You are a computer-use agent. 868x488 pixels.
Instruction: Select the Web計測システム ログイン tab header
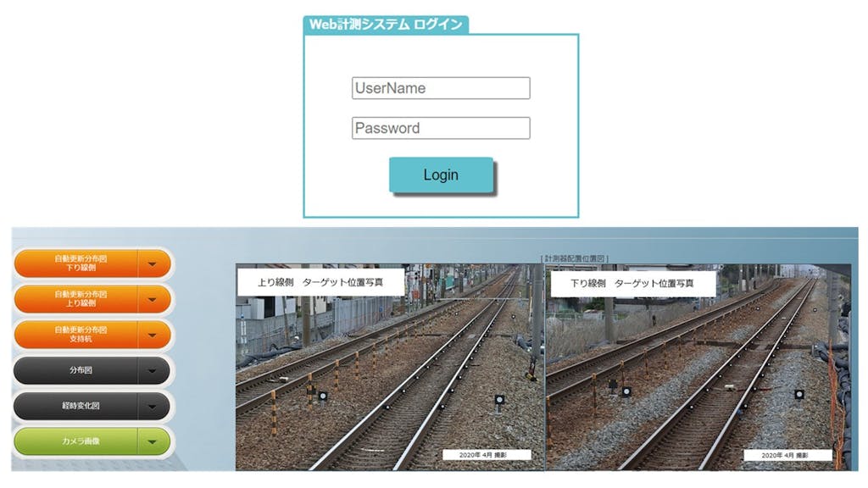(x=386, y=25)
